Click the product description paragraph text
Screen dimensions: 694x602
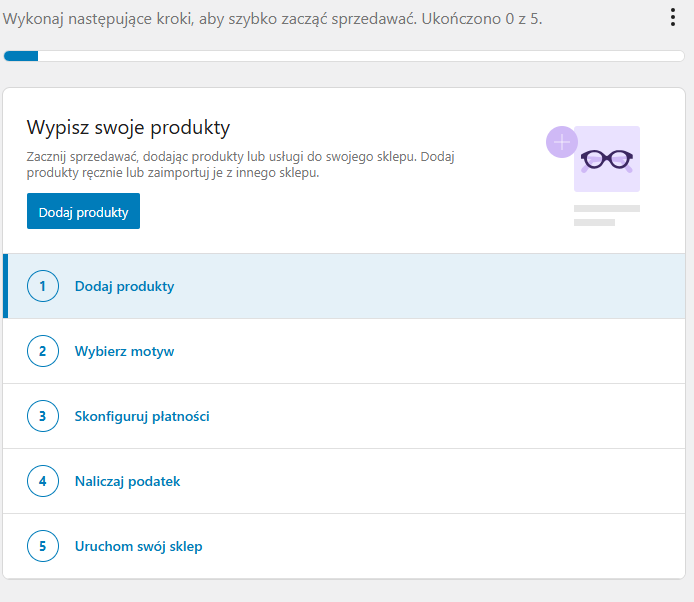(240, 165)
